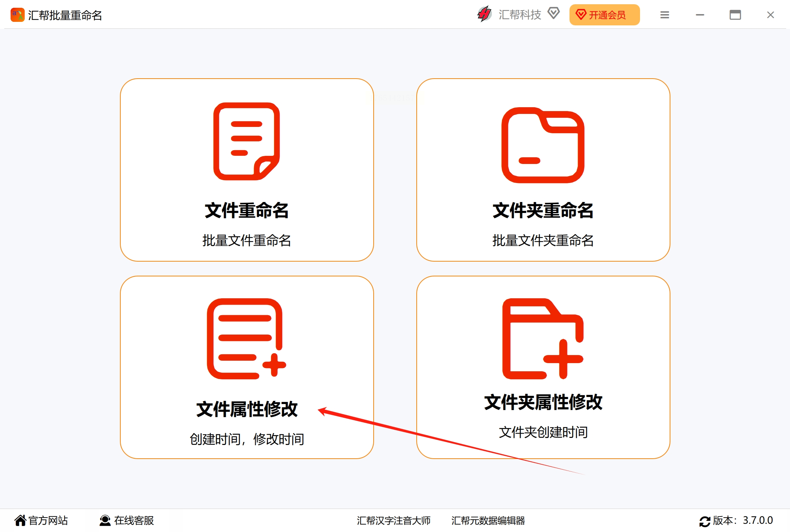This screenshot has height=532, width=790.
Task: Click the file attribute modify icon
Action: click(x=246, y=339)
